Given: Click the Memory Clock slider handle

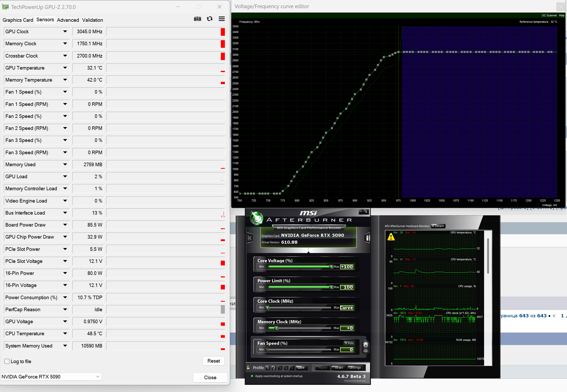Looking at the screenshot, I should coord(276,328).
